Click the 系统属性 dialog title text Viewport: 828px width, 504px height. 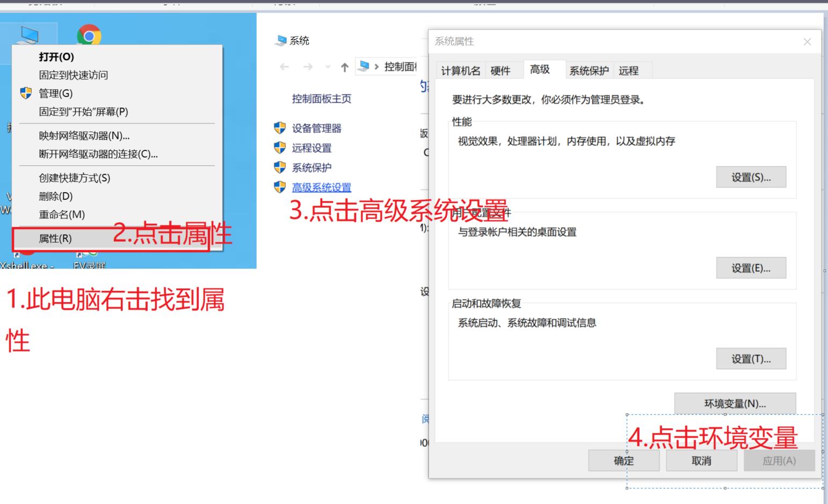[x=454, y=41]
